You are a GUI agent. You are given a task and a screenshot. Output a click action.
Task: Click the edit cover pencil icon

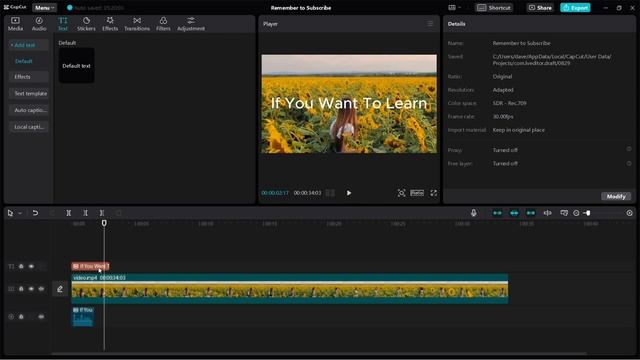click(x=60, y=289)
